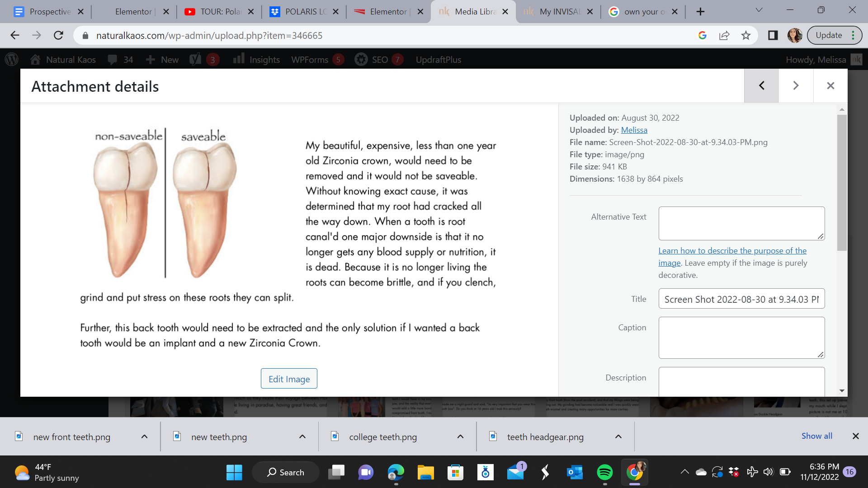The image size is (868, 488).
Task: Open downloaded file teeth headgear.png
Action: [545, 436]
